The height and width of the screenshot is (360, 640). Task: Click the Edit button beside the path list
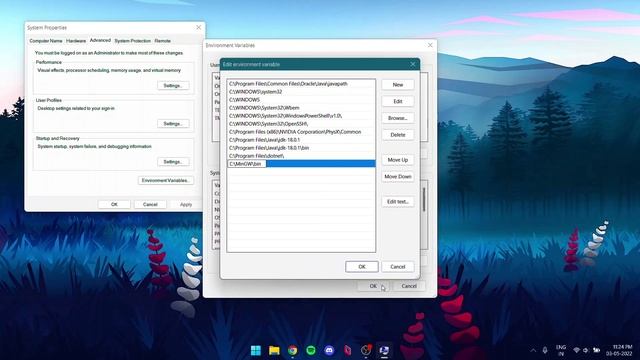398,101
